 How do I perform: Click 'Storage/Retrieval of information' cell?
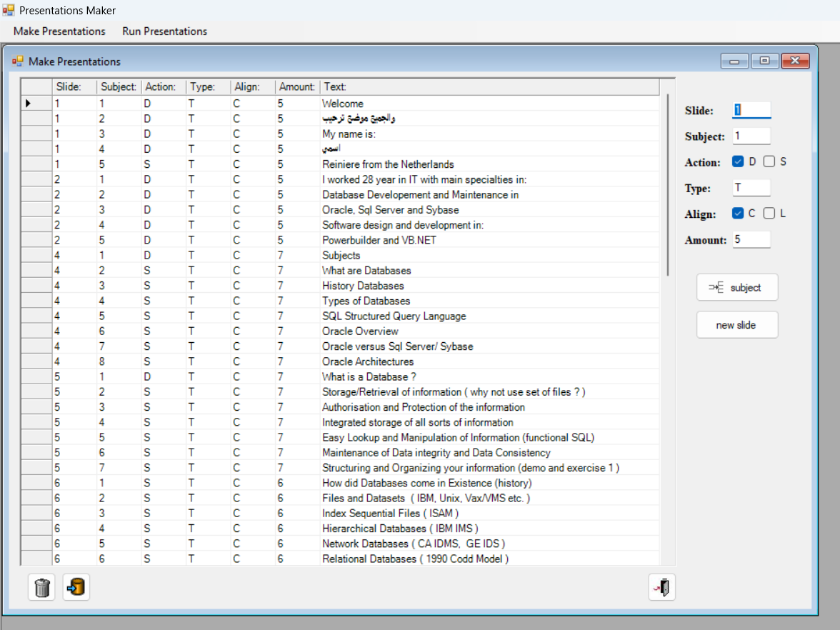coord(490,391)
